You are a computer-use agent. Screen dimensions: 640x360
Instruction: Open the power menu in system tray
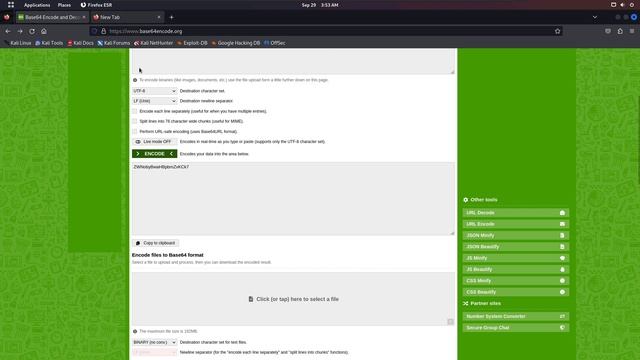[631, 5]
